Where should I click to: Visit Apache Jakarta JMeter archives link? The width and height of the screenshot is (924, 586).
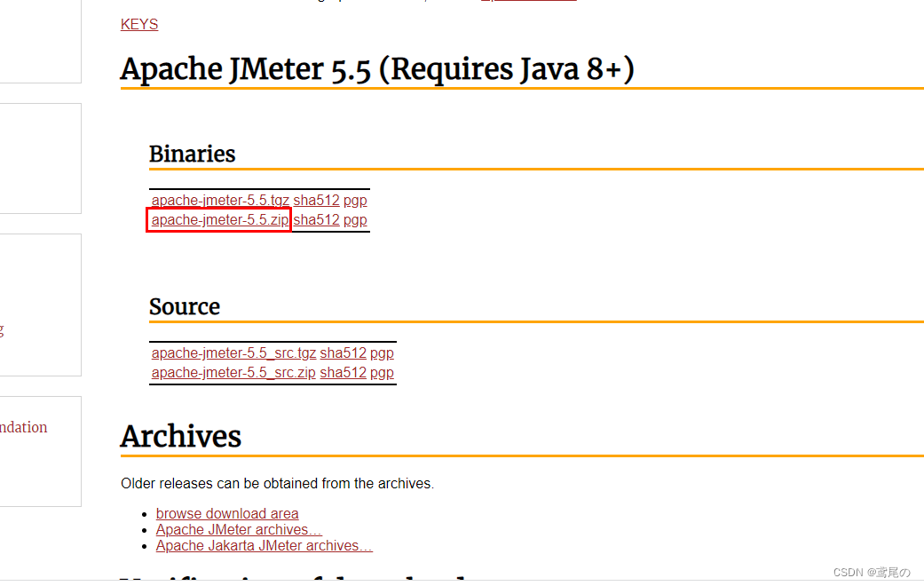(x=264, y=545)
